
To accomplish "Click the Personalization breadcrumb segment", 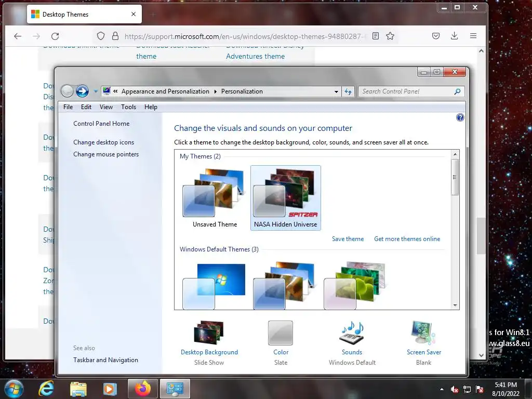I will 242,91.
